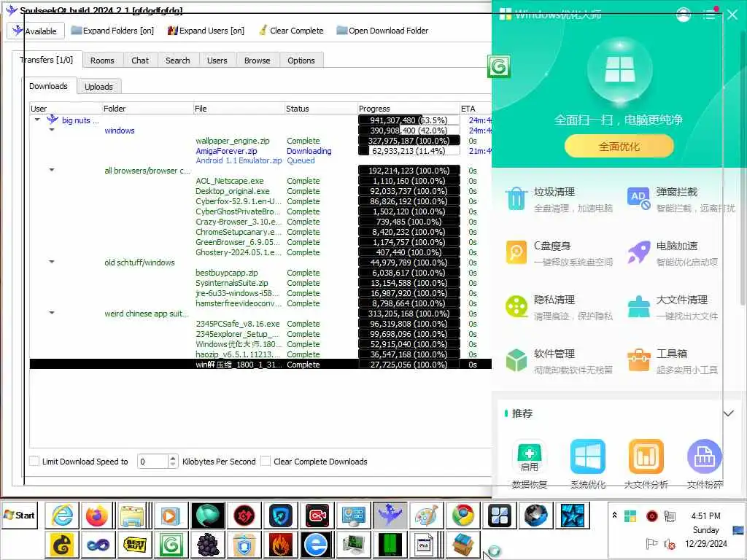The image size is (747, 560).
Task: Open 垃圾清理 junk cleanup icon
Action: tap(516, 198)
